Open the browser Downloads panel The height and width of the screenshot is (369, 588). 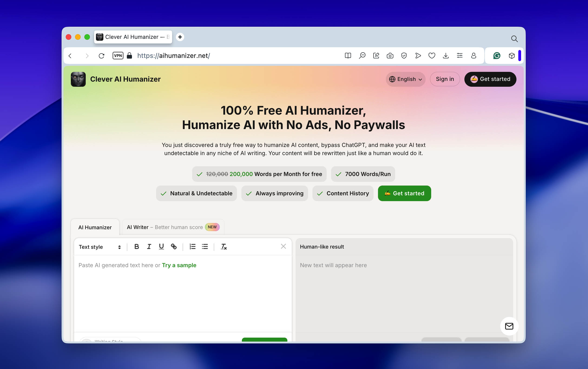pos(446,56)
